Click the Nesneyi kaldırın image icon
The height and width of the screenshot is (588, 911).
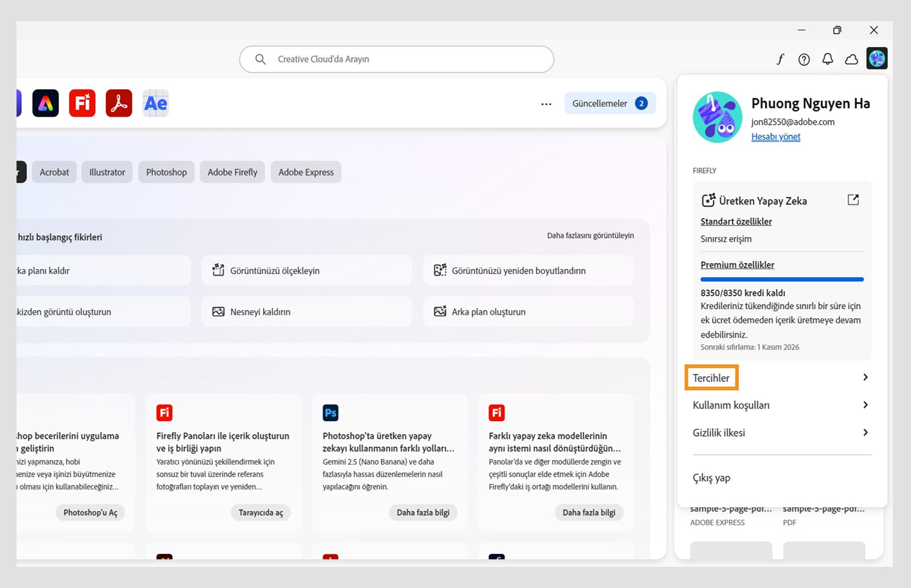tap(218, 311)
